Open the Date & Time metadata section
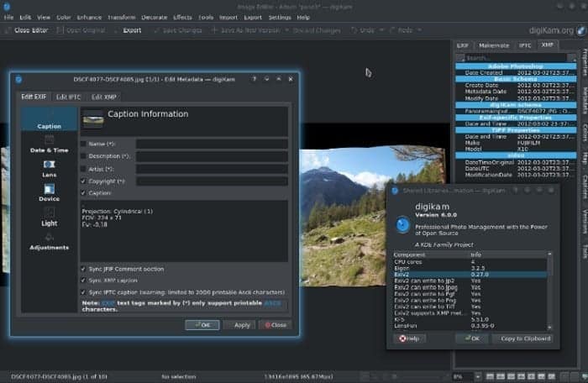 pyautogui.click(x=49, y=144)
